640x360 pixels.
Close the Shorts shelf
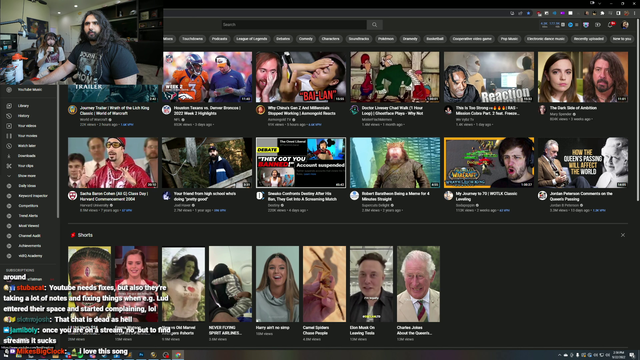pos(622,235)
